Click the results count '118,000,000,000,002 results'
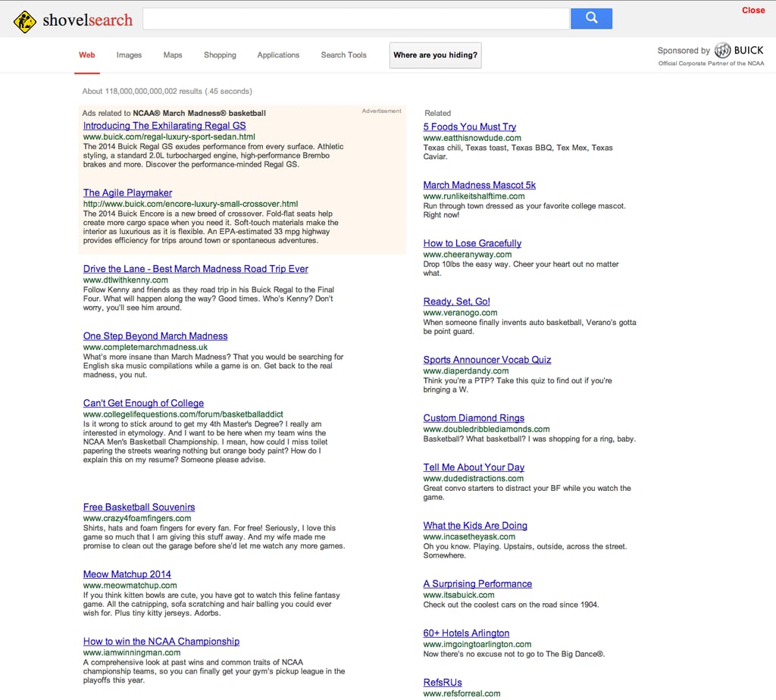This screenshot has width=776, height=700. tap(153, 91)
